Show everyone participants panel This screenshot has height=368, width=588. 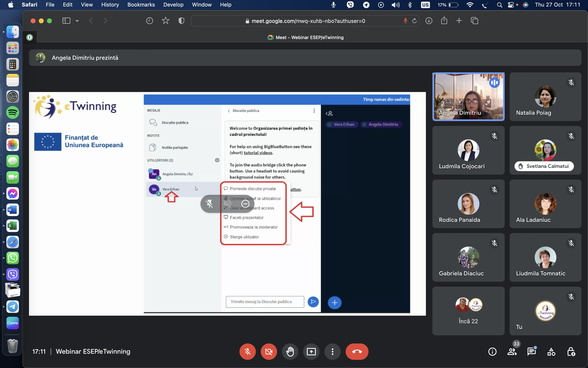click(512, 352)
